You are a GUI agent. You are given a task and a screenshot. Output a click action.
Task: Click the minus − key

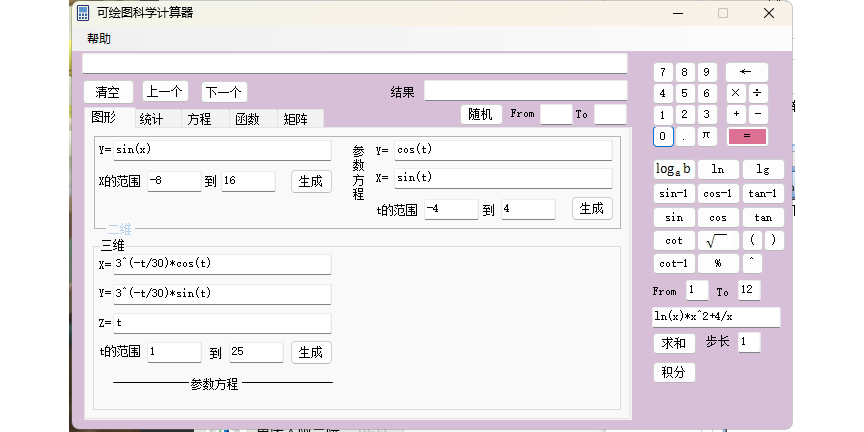(758, 115)
